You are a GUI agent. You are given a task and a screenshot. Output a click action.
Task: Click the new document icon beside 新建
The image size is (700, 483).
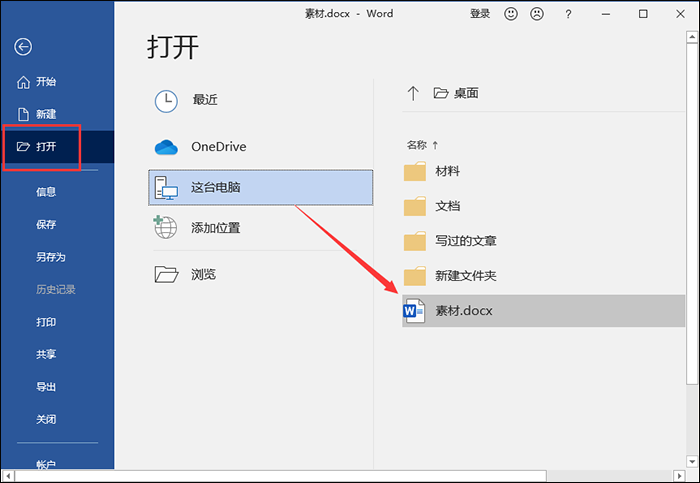[23, 114]
